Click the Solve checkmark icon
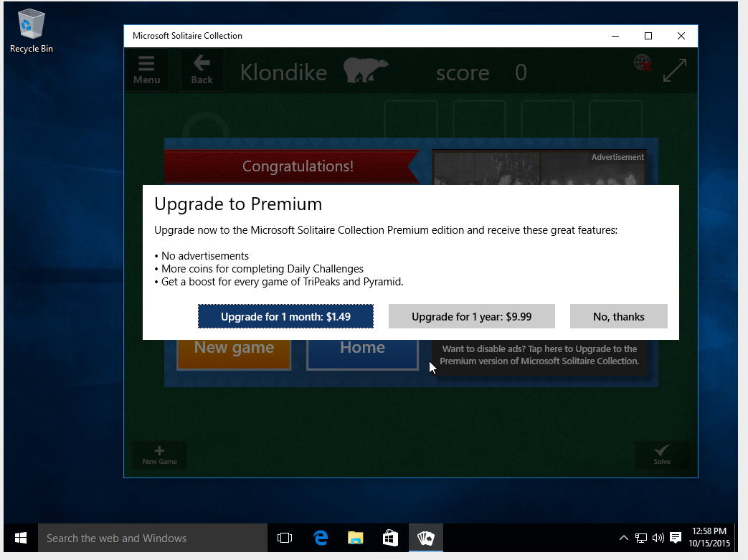The image size is (748, 560). 662,455
